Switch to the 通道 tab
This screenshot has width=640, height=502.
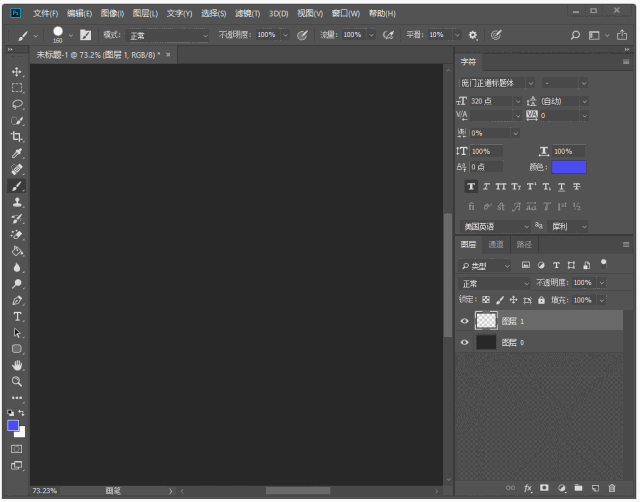coord(496,244)
